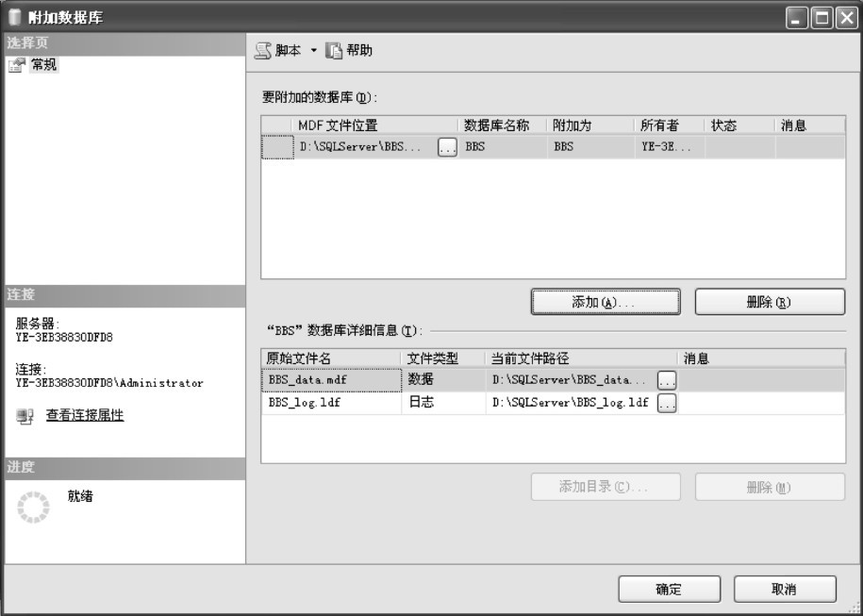This screenshot has height=616, width=863.
Task: Open the Script dropdown arrow
Action: pos(314,51)
